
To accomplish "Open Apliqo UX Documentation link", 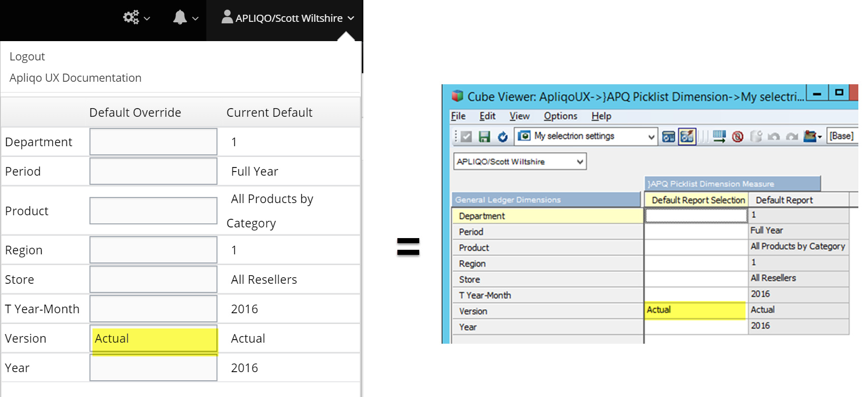I will click(75, 78).
